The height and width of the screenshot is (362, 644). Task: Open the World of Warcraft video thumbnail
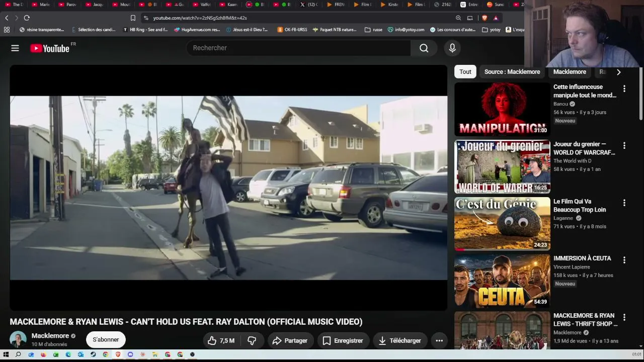pos(502,166)
